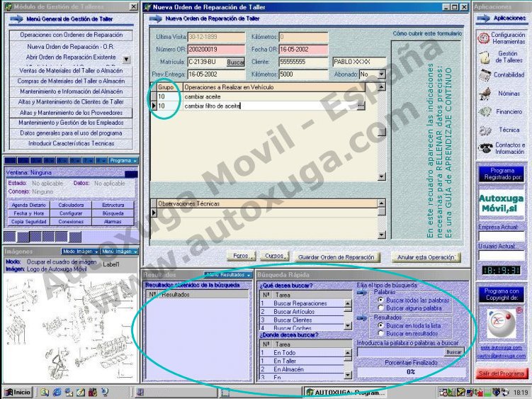Open Agenda Dietario tool
Screen dimensions: 532x399
click(x=28, y=205)
